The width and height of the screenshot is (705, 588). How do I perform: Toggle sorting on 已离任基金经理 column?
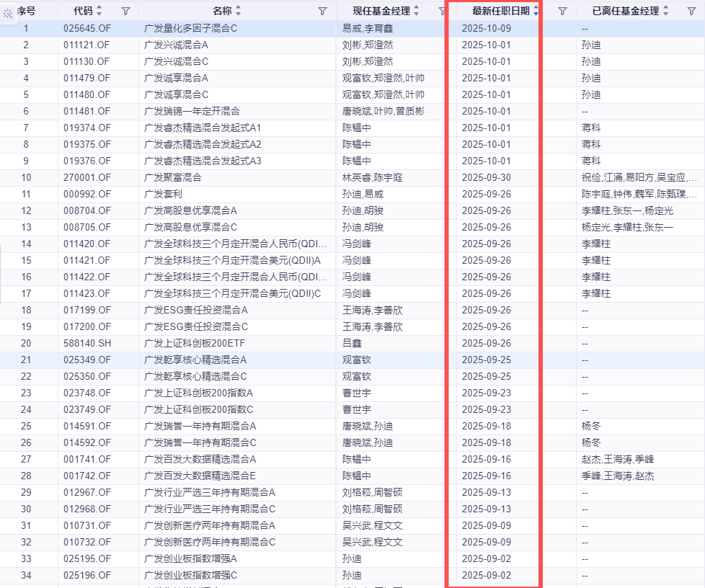(667, 12)
